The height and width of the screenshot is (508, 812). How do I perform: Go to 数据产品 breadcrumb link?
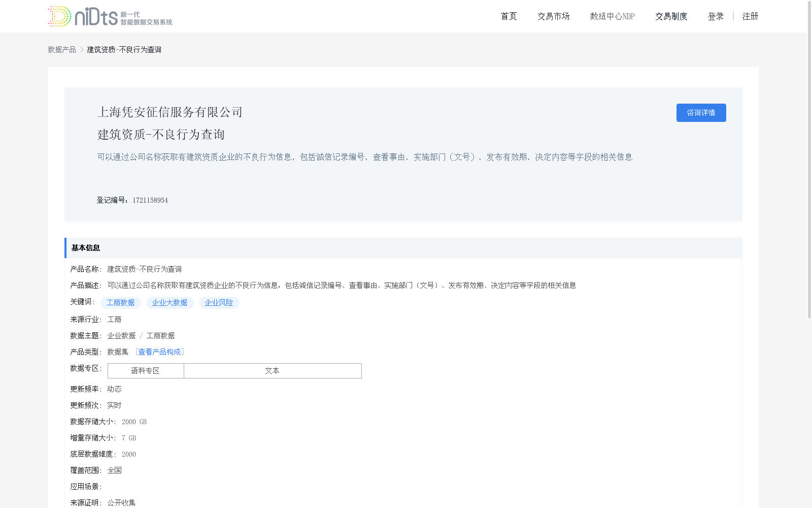[62, 49]
